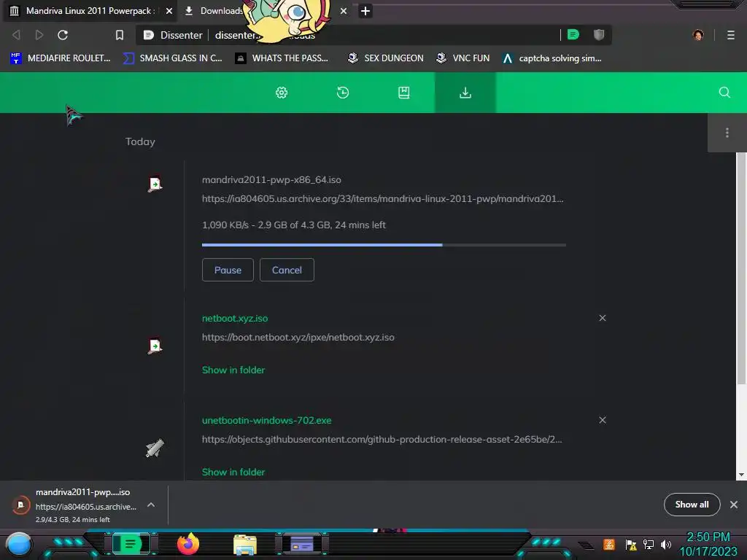This screenshot has width=747, height=560.
Task: Click the search magnifier in green bar
Action: point(724,93)
